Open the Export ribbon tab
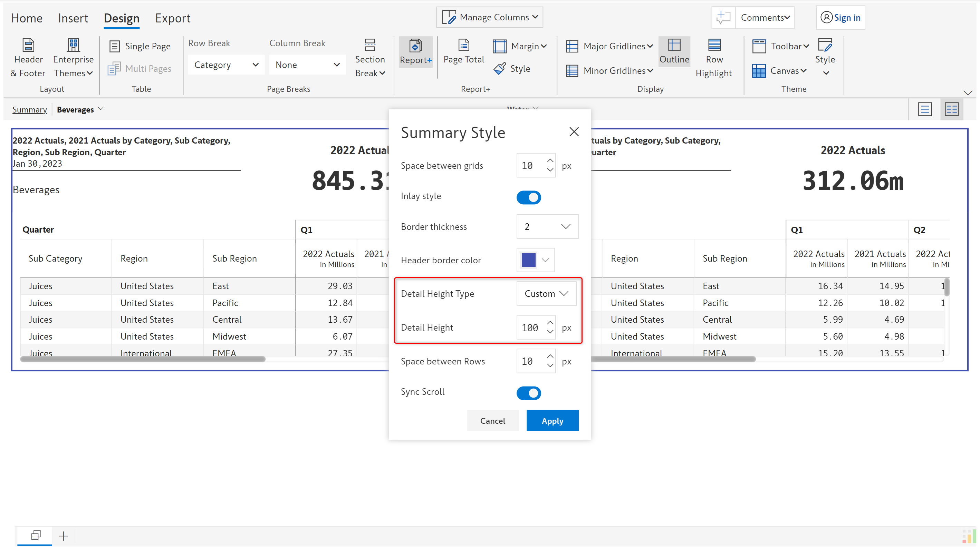The image size is (980, 547). pyautogui.click(x=173, y=18)
